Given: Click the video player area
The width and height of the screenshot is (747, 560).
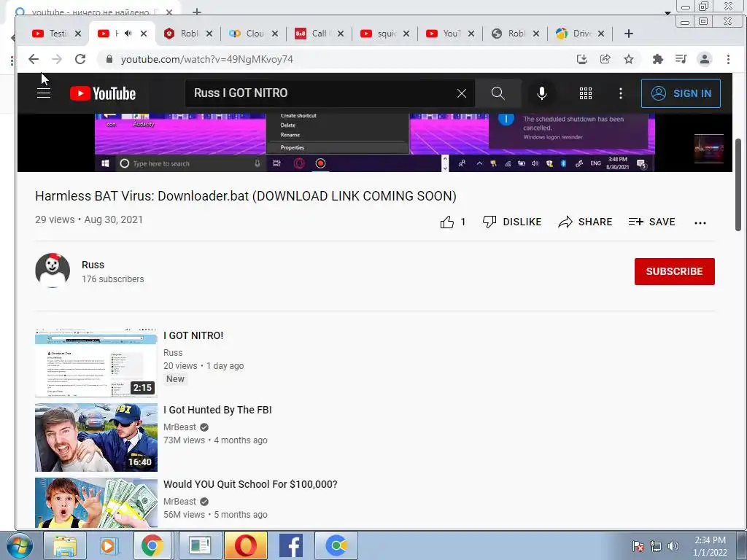Looking at the screenshot, I should [374, 142].
